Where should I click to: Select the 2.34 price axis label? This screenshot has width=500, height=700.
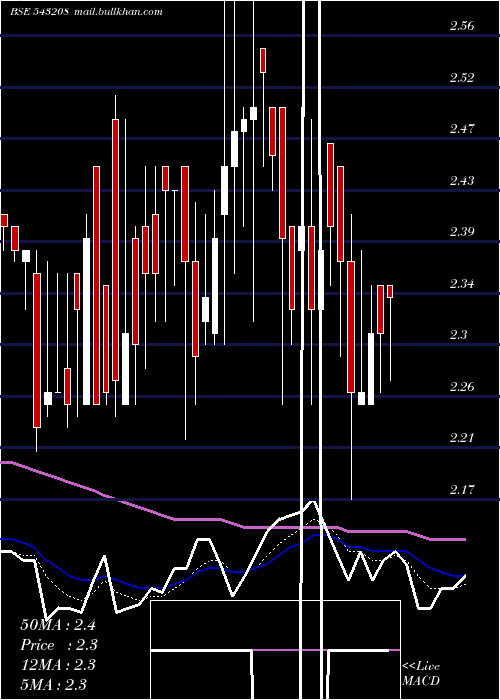(462, 283)
